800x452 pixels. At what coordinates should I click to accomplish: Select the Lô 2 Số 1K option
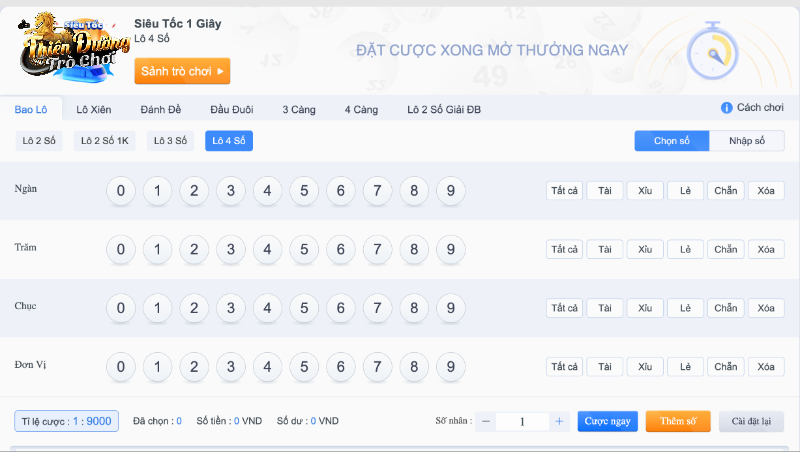coord(105,141)
